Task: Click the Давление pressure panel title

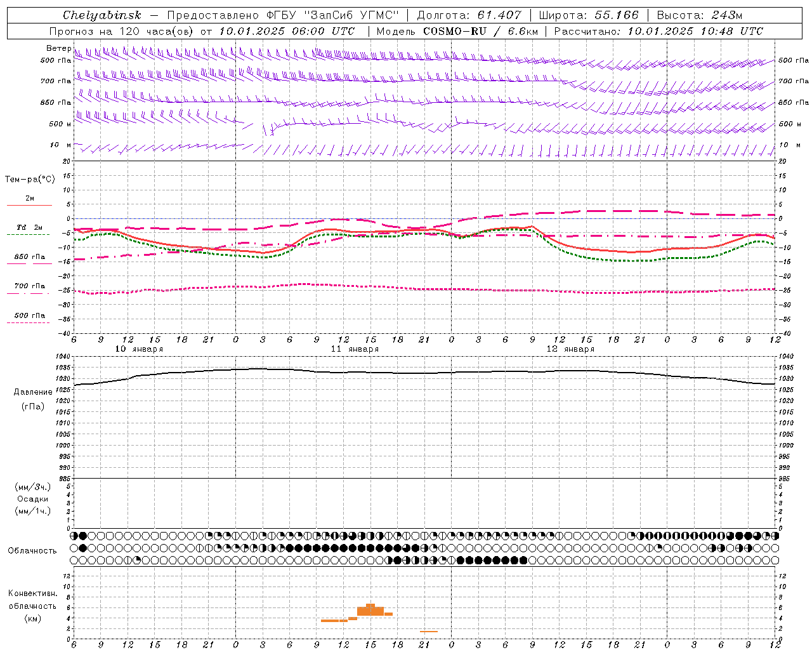Action: click(33, 392)
